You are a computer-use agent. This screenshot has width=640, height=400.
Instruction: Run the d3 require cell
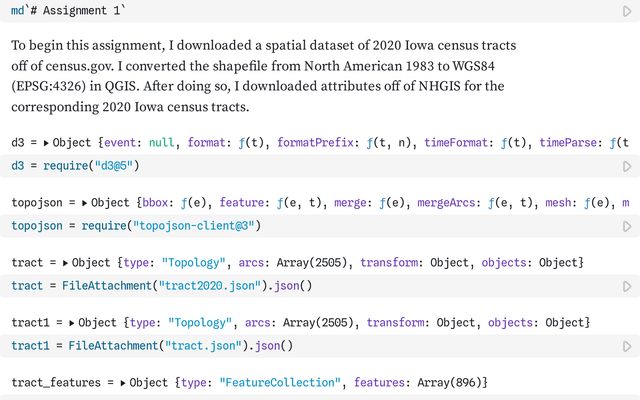click(x=627, y=166)
